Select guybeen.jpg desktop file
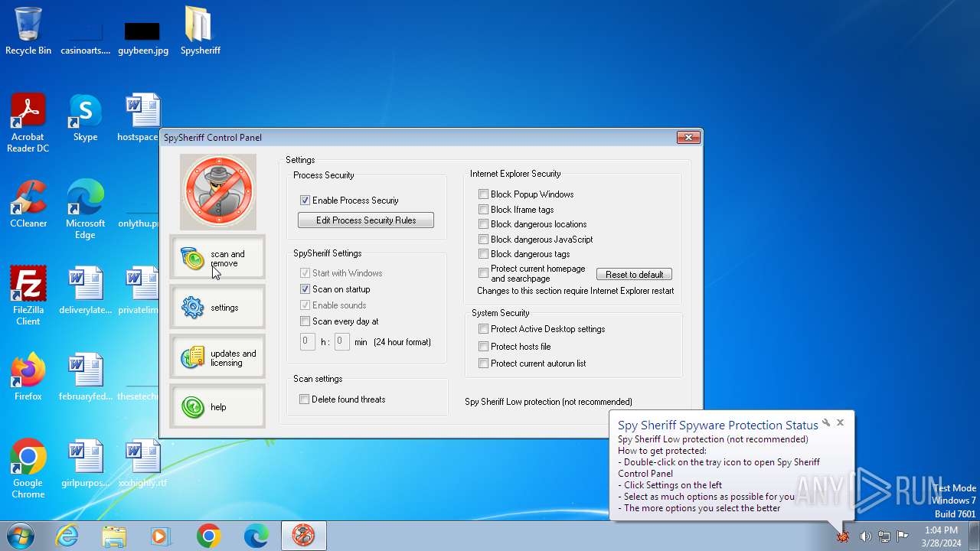Image resolution: width=980 pixels, height=551 pixels. point(142,37)
